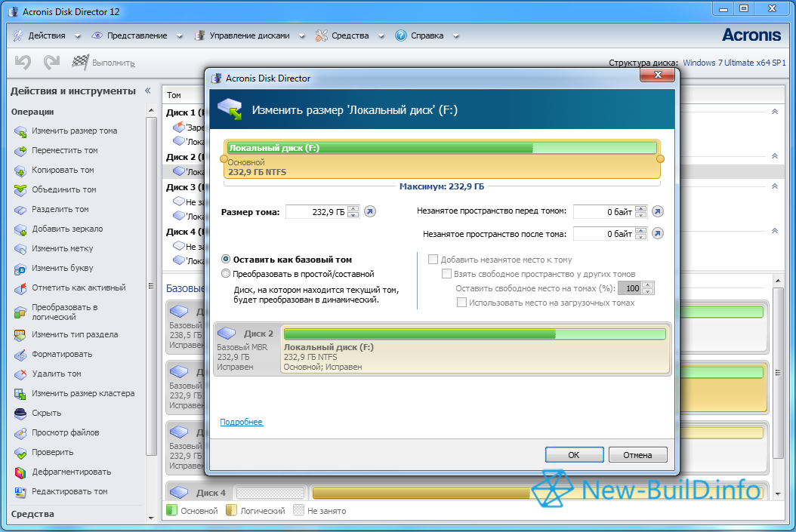Open the Действия menu
This screenshot has width=796, height=532.
tap(47, 35)
